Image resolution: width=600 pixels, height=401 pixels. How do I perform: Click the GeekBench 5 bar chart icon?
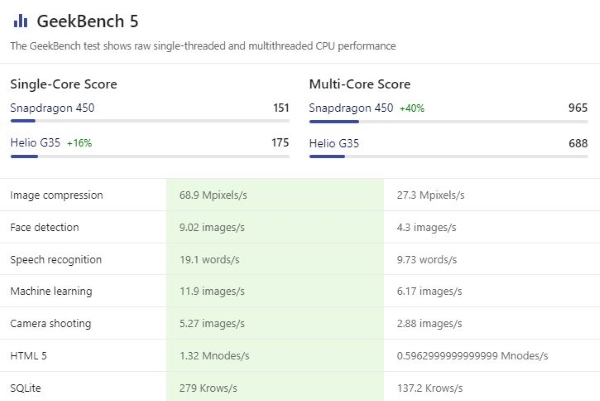tap(20, 20)
